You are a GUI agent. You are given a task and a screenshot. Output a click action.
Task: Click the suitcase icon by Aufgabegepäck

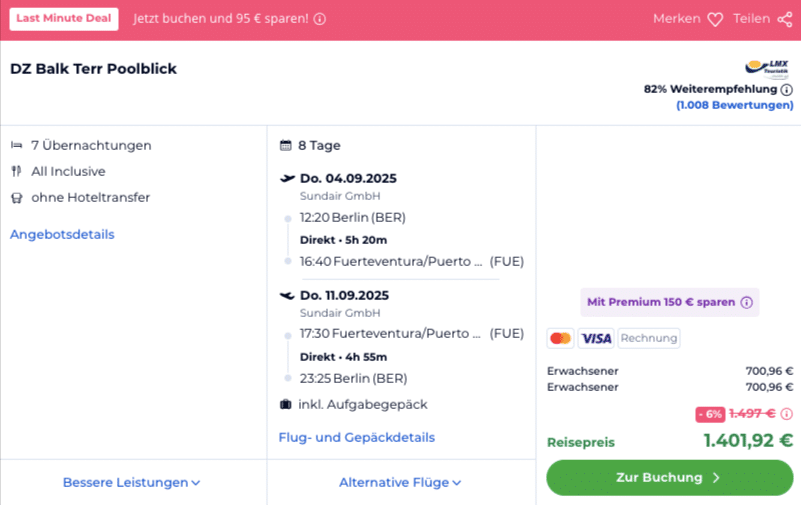(286, 404)
